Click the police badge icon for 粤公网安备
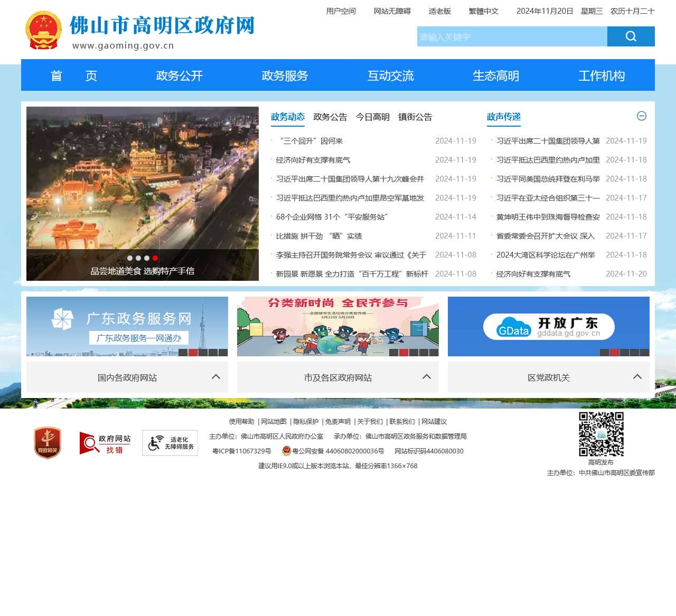This screenshot has width=676, height=616. tap(286, 451)
